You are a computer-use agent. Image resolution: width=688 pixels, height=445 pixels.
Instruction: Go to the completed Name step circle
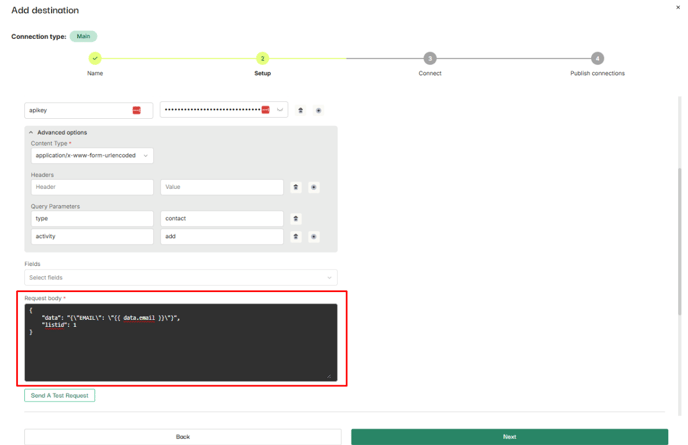tap(95, 58)
